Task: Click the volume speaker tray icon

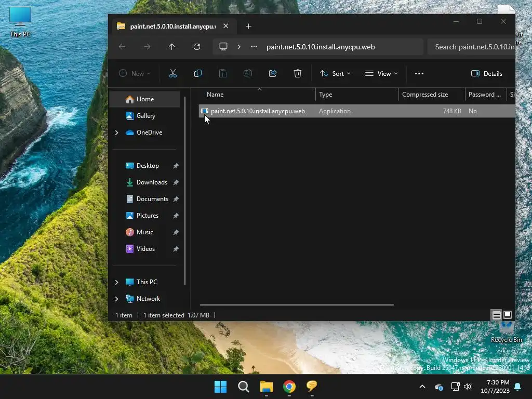Action: click(x=468, y=387)
